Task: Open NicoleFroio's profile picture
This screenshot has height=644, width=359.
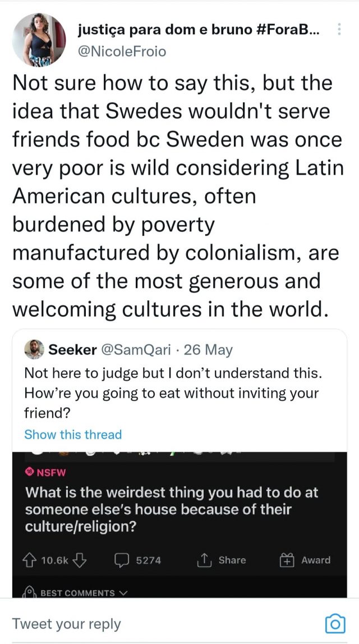Action: coord(39,40)
